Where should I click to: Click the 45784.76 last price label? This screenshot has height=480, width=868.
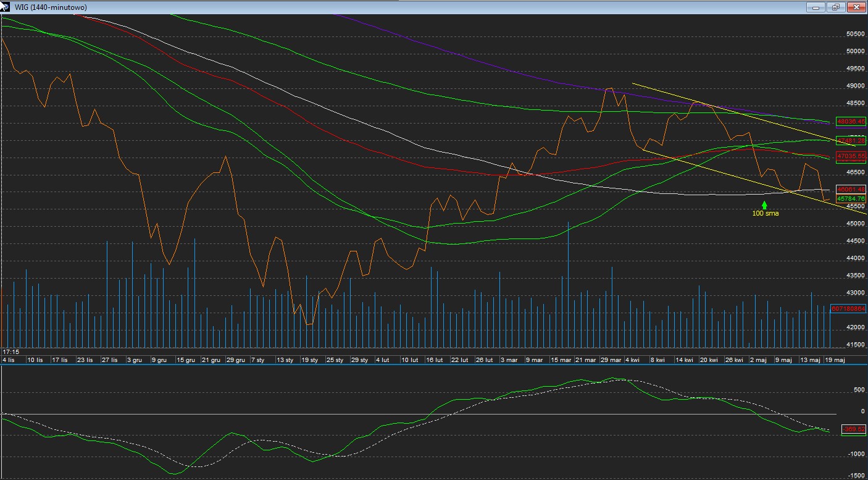[851, 198]
